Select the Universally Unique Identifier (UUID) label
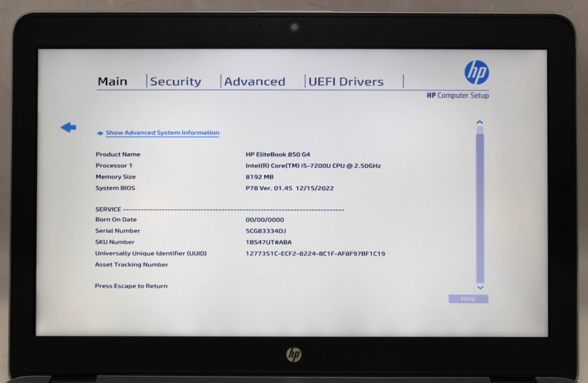This screenshot has height=383, width=588. click(x=151, y=253)
